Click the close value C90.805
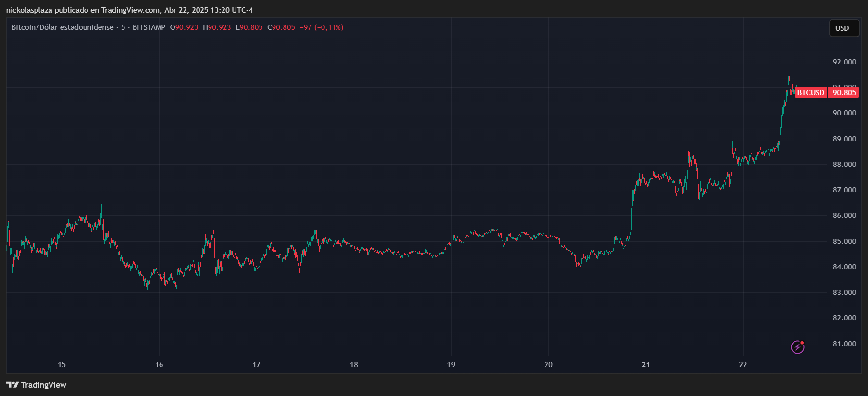The image size is (868, 396). pyautogui.click(x=281, y=27)
